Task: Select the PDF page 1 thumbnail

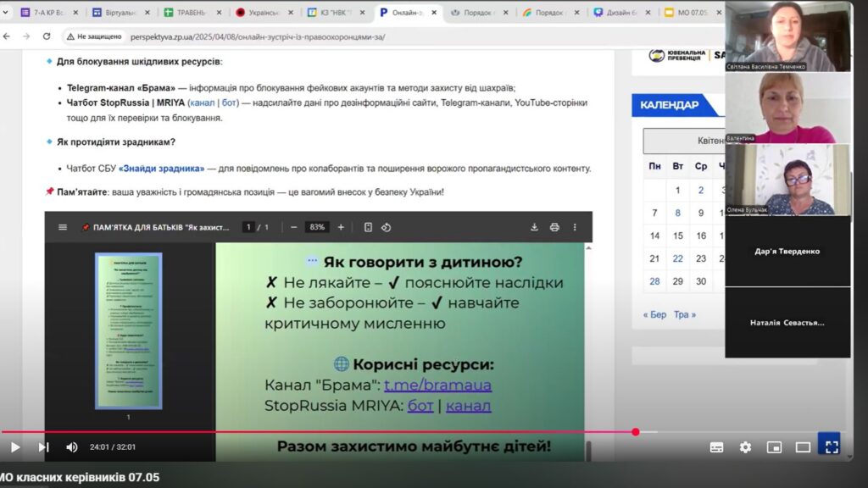Action: pos(129,331)
